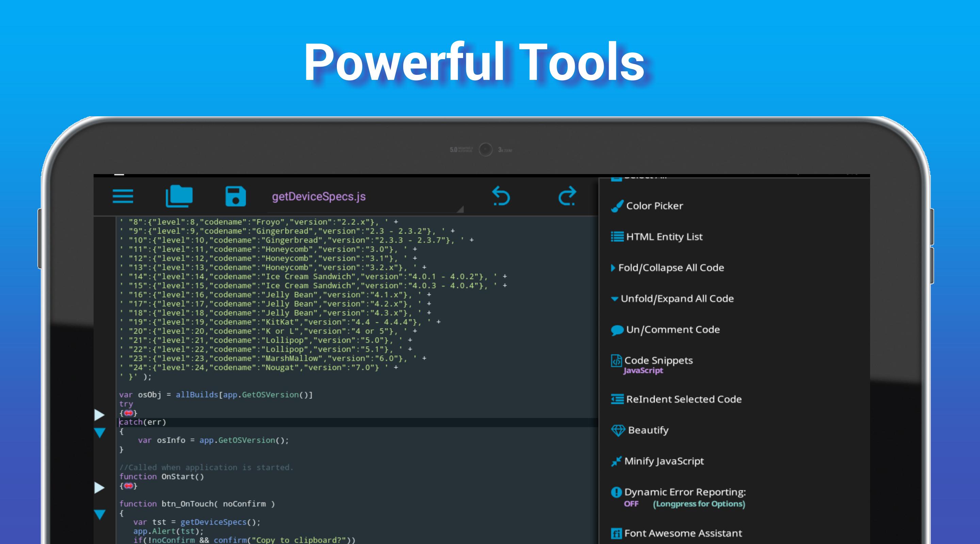Open Font Awesome Assistant

pos(683,533)
